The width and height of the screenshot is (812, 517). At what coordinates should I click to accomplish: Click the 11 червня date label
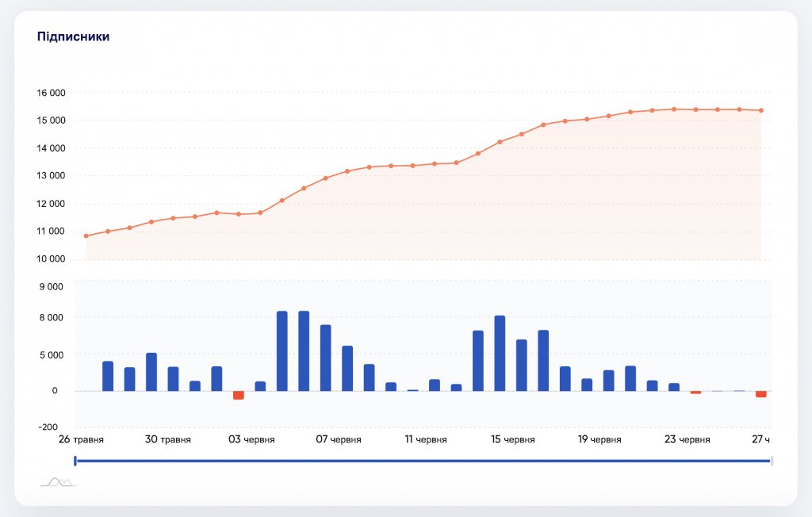(x=425, y=439)
